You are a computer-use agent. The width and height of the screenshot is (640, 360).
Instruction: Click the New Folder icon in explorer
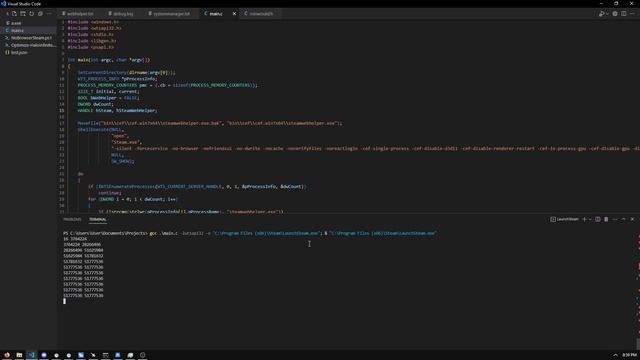(x=23, y=13)
